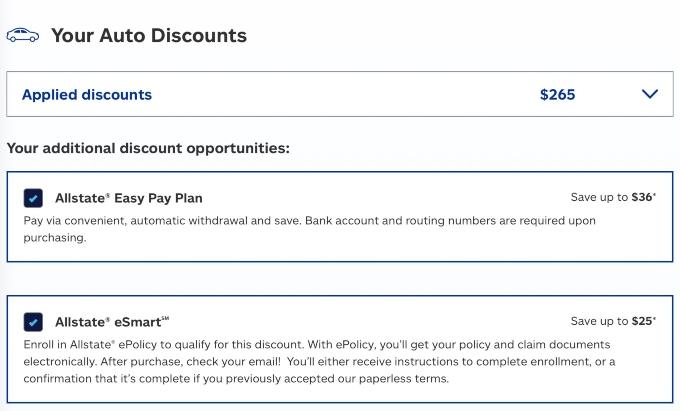This screenshot has width=680, height=411.
Task: Click the additional discount opportunities heading
Action: 148,148
